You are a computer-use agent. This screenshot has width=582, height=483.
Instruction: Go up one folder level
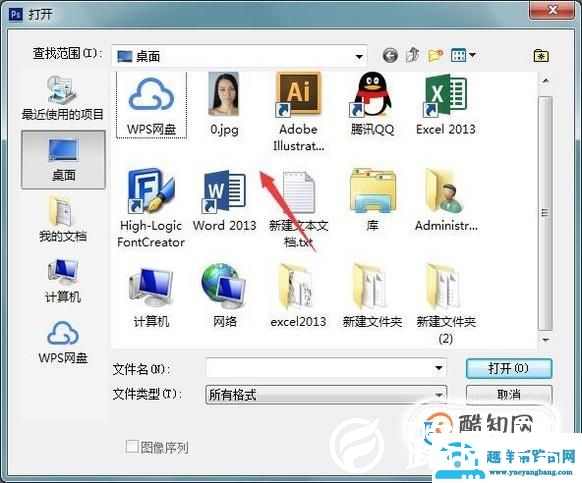click(413, 56)
